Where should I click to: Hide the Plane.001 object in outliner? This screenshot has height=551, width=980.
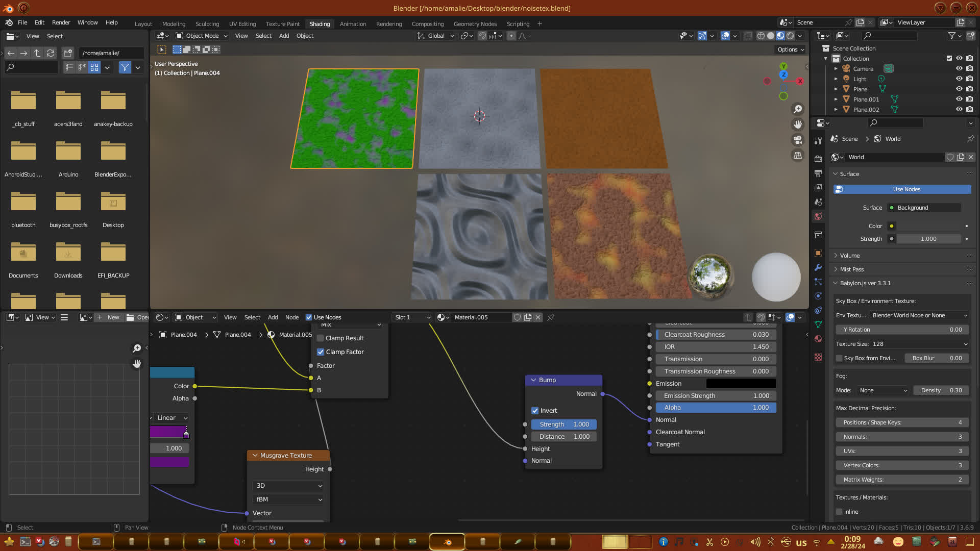959,99
